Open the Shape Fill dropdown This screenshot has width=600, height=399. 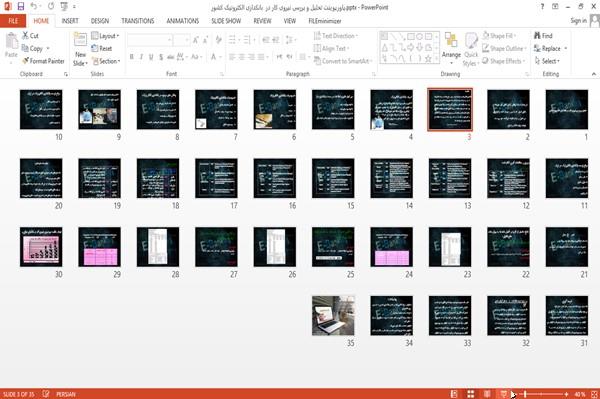(x=499, y=36)
